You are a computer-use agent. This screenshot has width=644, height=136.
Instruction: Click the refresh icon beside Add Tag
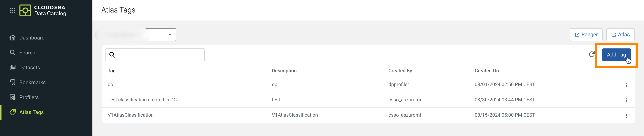(x=591, y=54)
